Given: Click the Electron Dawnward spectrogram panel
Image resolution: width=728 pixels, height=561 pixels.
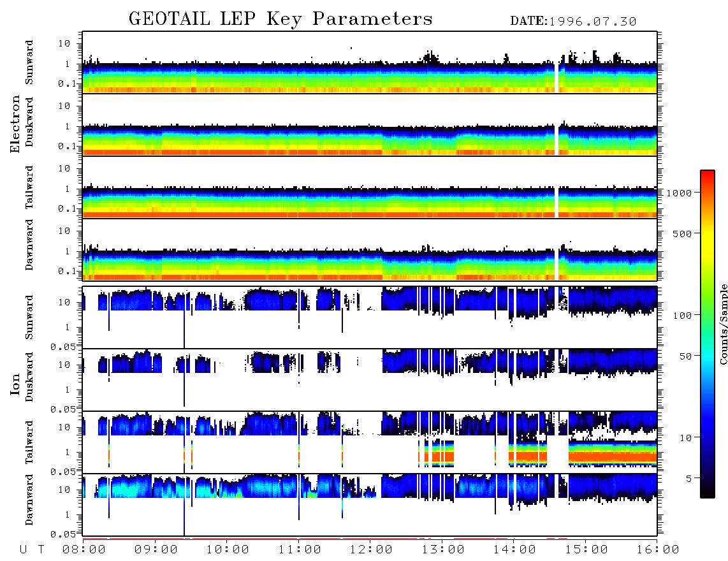Looking at the screenshot, I should click(370, 249).
